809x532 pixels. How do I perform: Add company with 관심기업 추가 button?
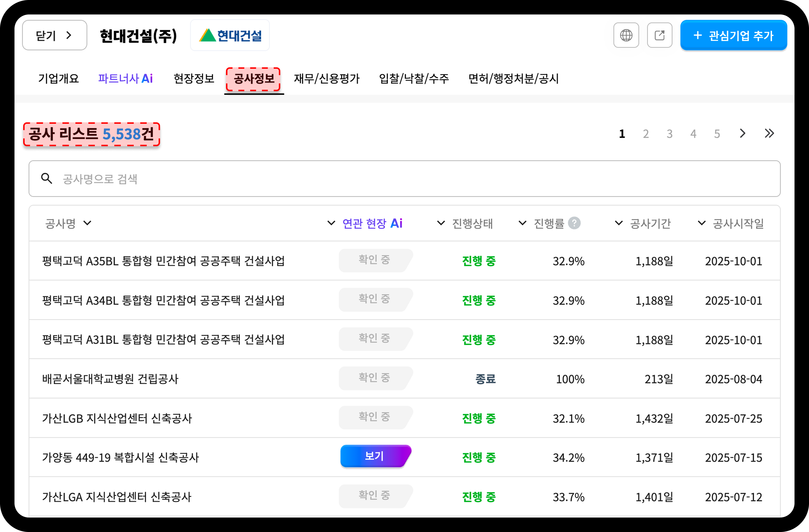733,35
